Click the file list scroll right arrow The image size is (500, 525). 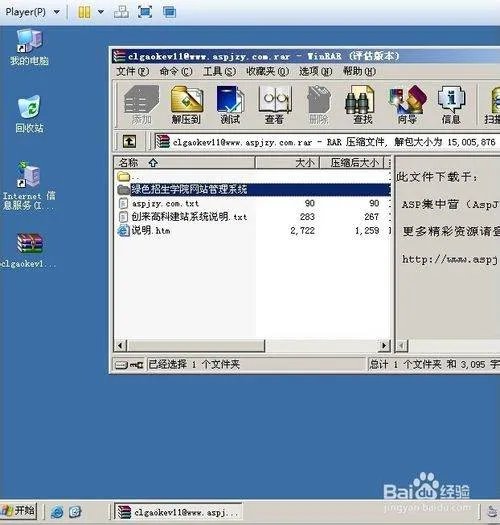click(x=384, y=345)
